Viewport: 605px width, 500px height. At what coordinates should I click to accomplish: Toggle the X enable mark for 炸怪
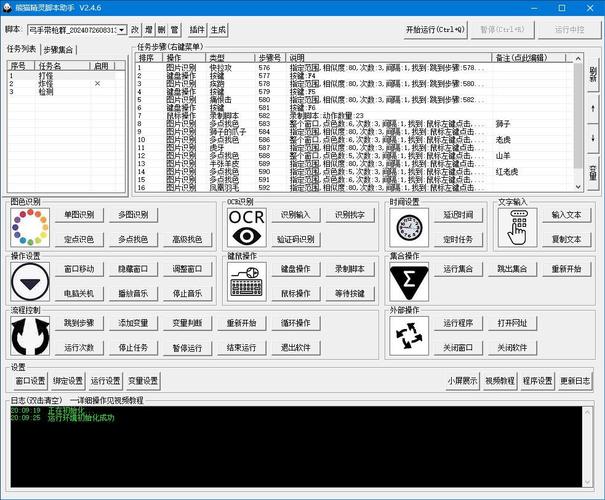click(x=97, y=83)
